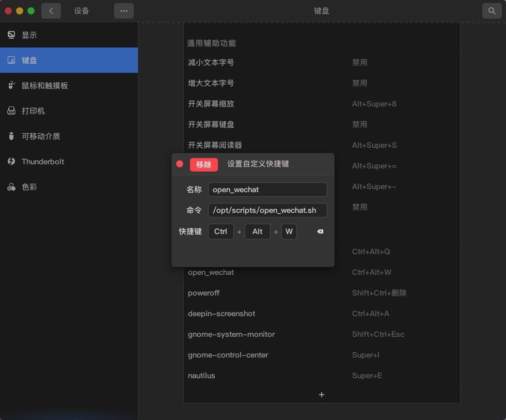Open Thunderbolt settings via its sidebar icon
The width and height of the screenshot is (506, 420).
click(x=11, y=161)
